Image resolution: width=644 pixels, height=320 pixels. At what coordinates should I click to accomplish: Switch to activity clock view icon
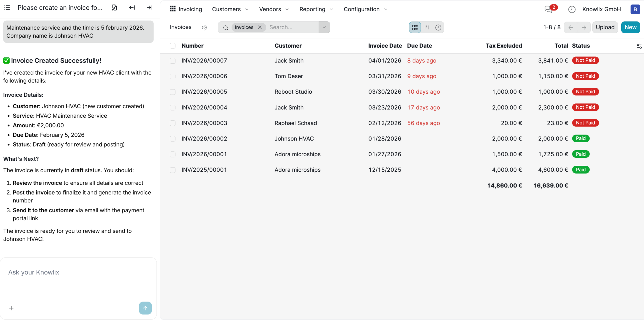438,27
